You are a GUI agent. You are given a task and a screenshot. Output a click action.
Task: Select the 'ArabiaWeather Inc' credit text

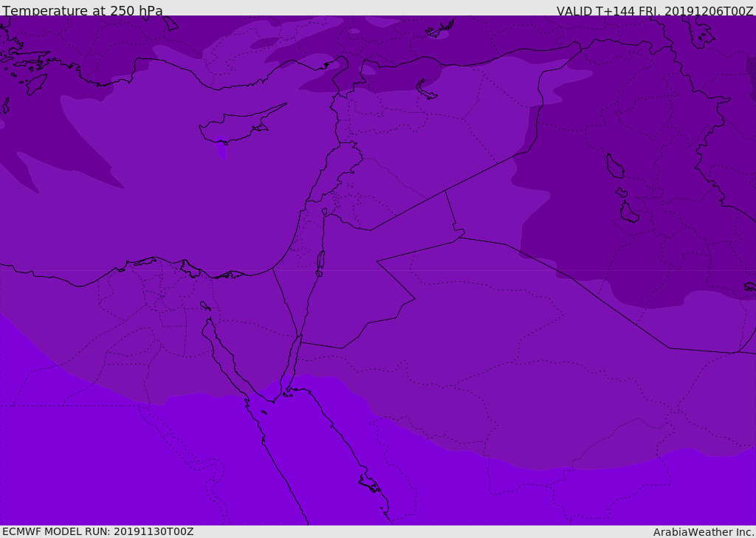click(703, 532)
